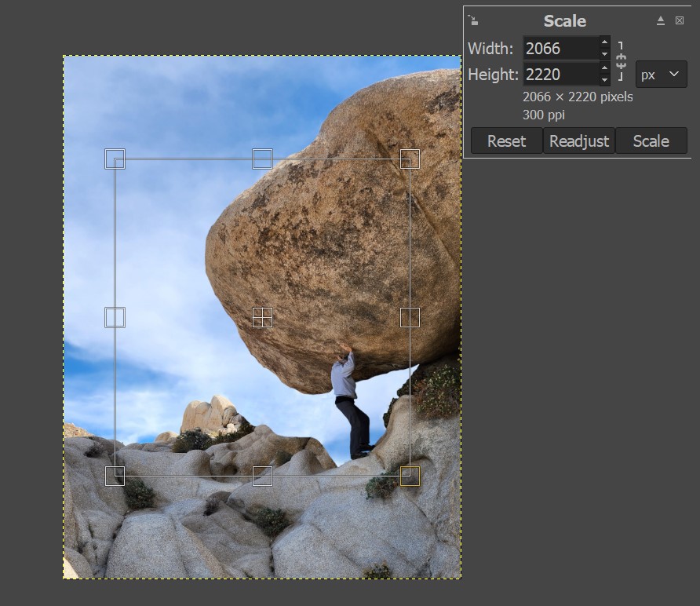Click the left-middle edge scale handle
The width and height of the screenshot is (700, 606).
115,317
